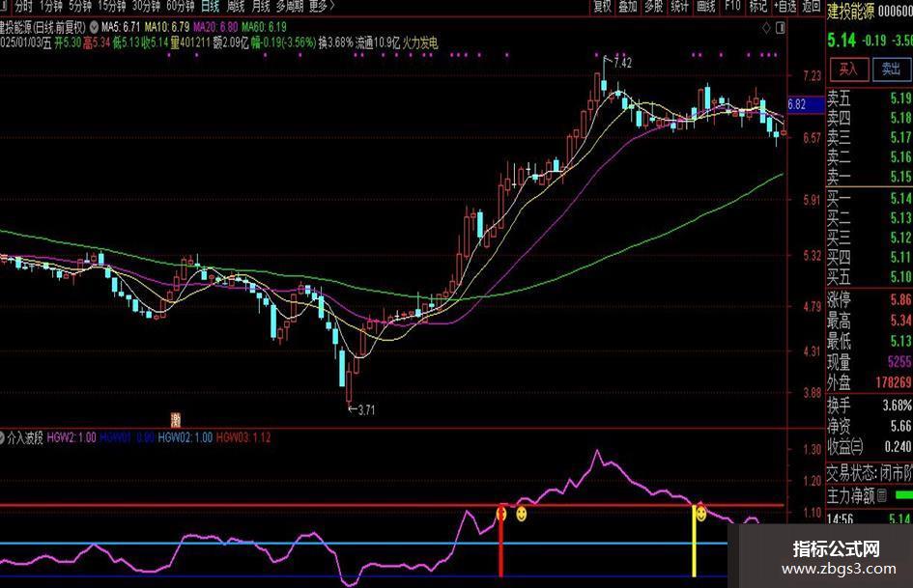The height and width of the screenshot is (588, 913).
Task: Click the 叠加 overlay button
Action: click(x=628, y=7)
